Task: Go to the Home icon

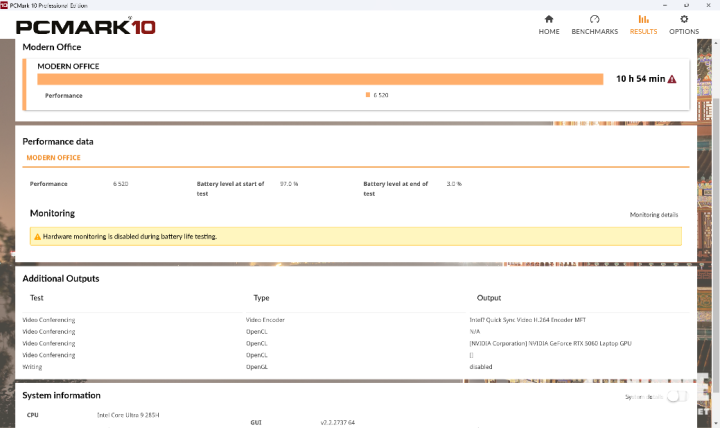Action: click(x=549, y=19)
